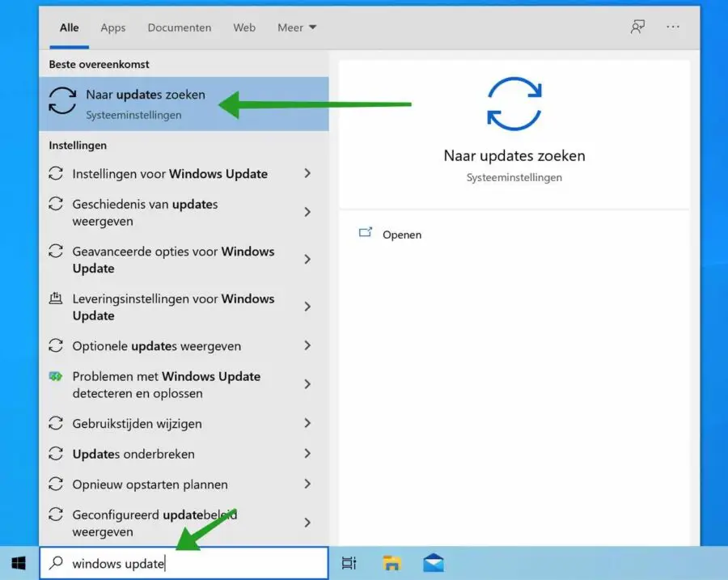Open Updates onderbreken result

[x=184, y=454]
